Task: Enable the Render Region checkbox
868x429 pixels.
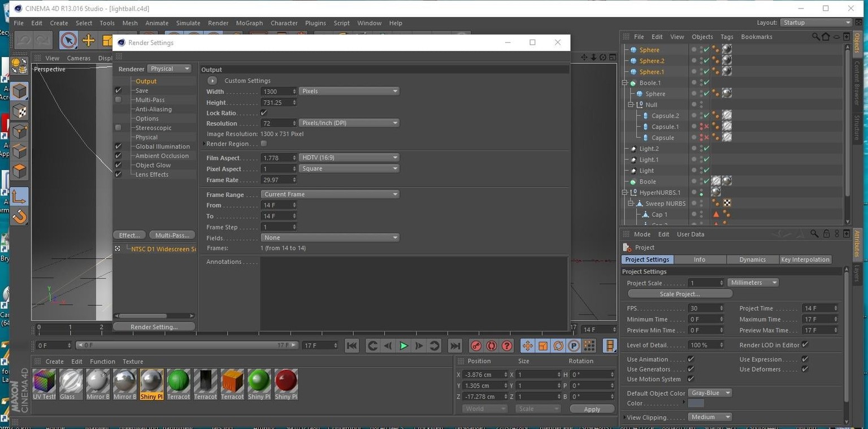Action: tap(264, 144)
